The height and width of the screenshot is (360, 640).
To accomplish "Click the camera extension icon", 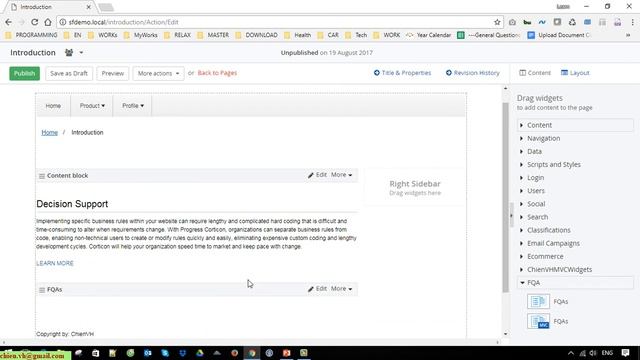I will pyautogui.click(x=512, y=22).
